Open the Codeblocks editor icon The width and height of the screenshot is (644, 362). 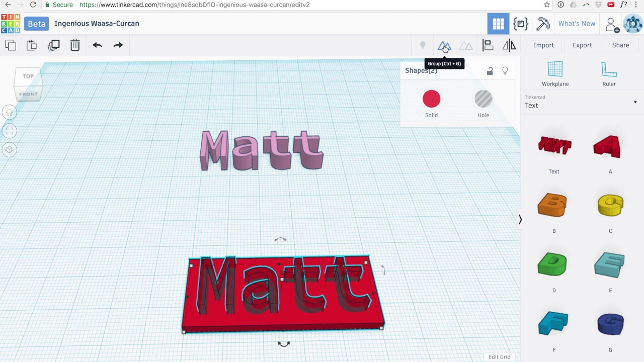point(521,24)
